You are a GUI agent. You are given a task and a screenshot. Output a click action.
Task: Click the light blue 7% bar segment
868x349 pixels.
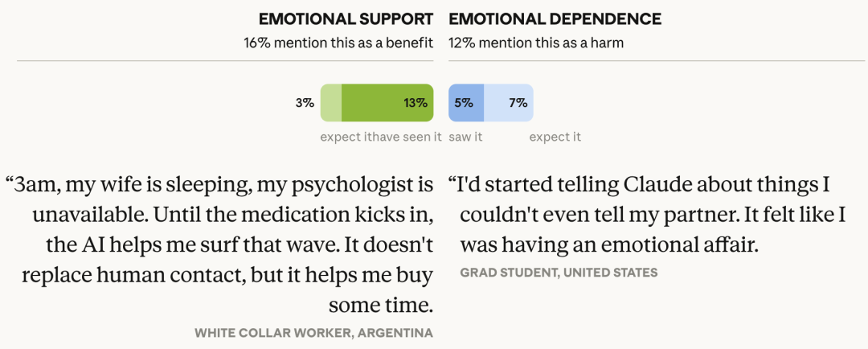tap(509, 102)
